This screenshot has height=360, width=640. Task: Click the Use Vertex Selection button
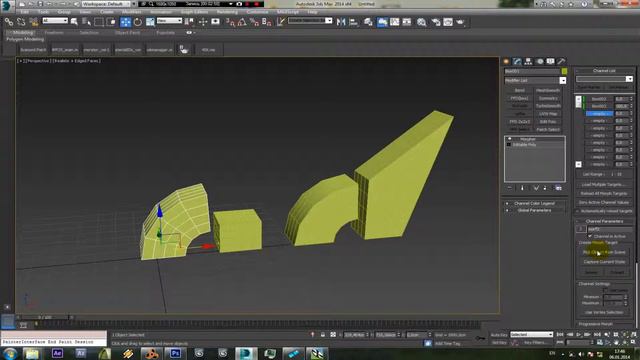tap(604, 312)
